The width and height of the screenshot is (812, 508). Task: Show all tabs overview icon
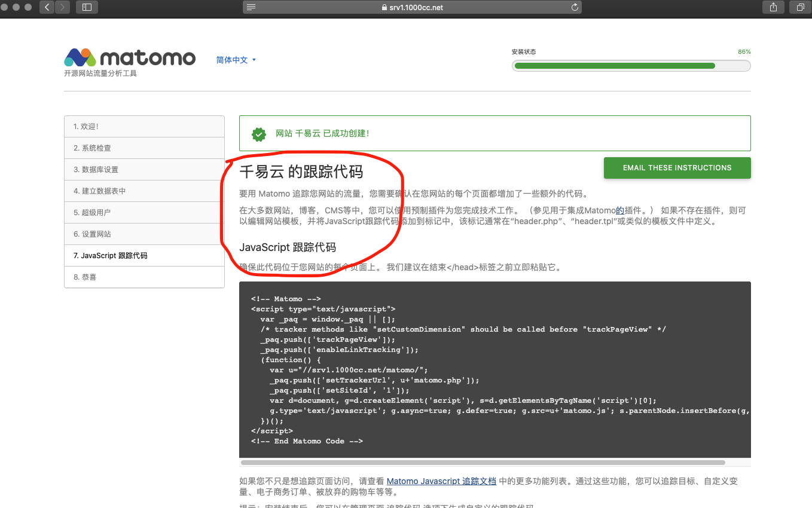pyautogui.click(x=800, y=7)
